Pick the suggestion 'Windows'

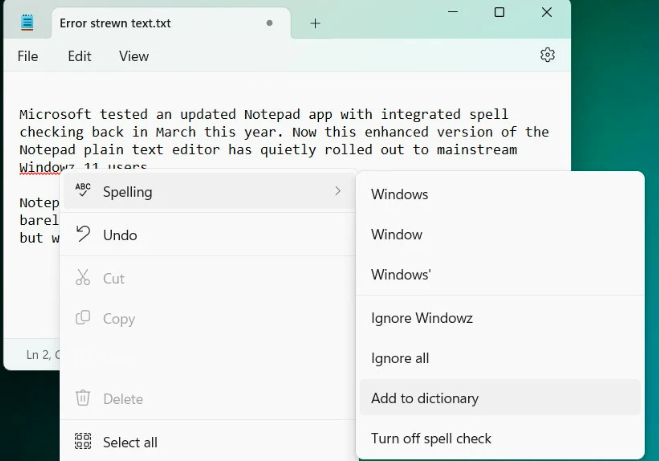click(500, 194)
